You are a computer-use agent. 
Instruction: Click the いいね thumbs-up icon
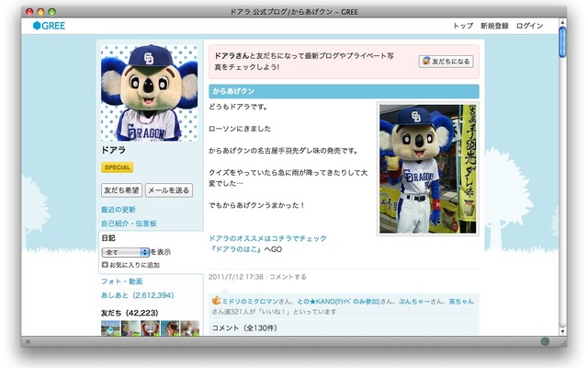[x=216, y=301]
